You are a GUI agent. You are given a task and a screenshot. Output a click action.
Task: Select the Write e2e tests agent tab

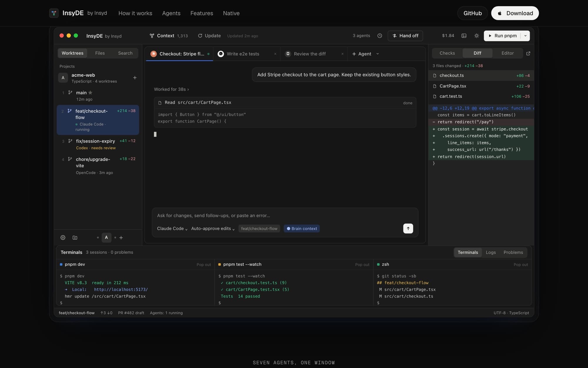pyautogui.click(x=247, y=54)
